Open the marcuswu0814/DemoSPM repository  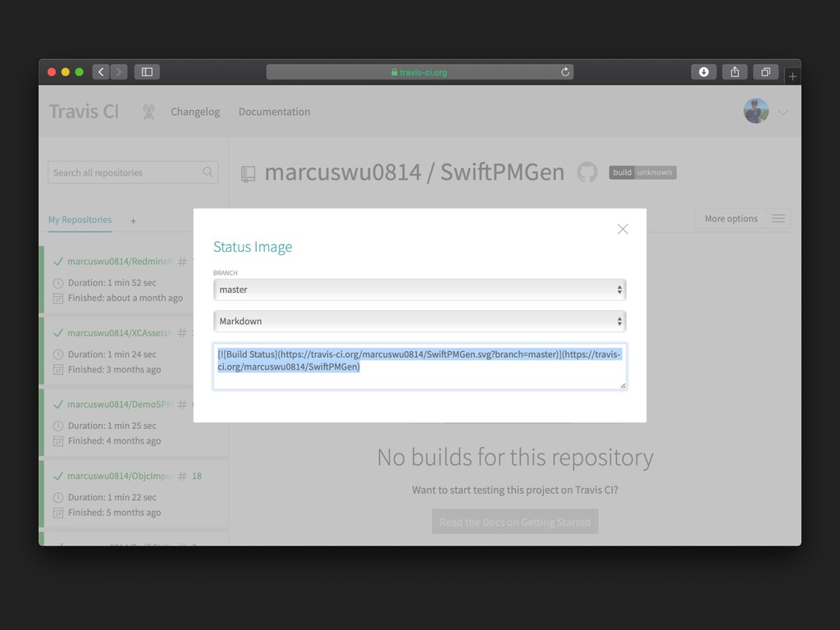(x=120, y=404)
